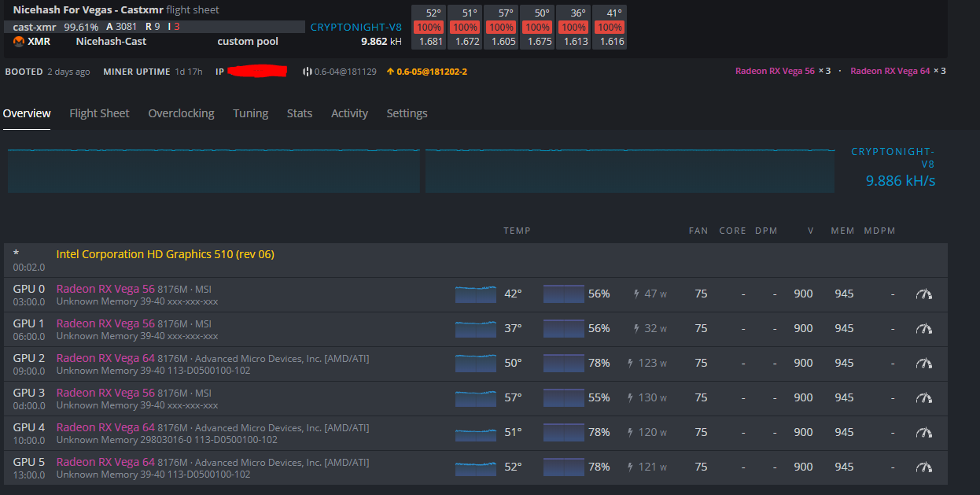980x495 pixels.
Task: Select the GPU 3 Radeon RX Vega 56 name
Action: click(x=105, y=393)
